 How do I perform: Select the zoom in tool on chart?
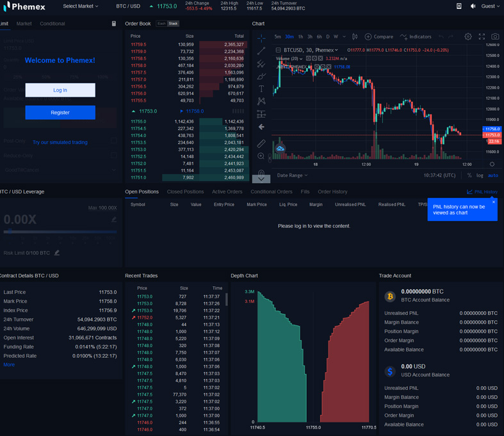[x=261, y=156]
